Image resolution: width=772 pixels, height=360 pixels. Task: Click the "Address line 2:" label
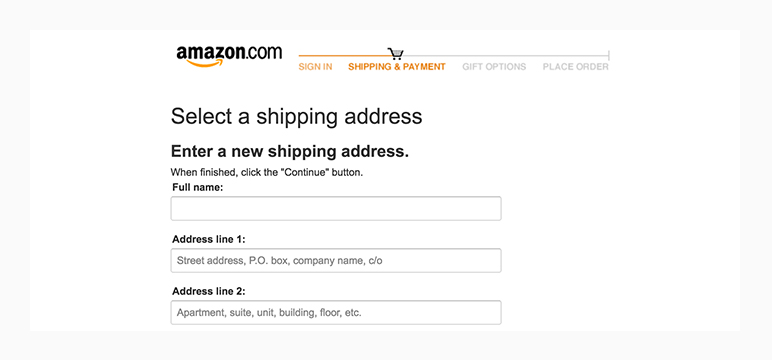pyautogui.click(x=209, y=291)
